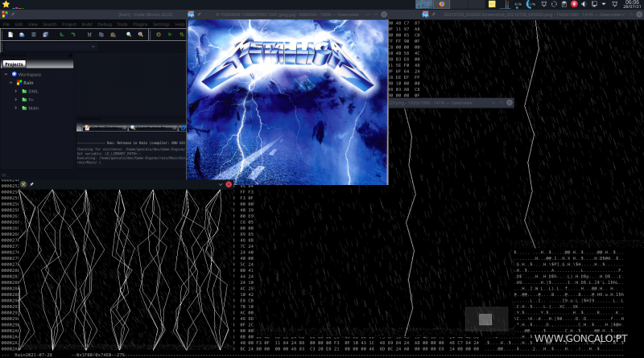
Task: Click the Find magnifier icon in Code::Blocks
Action: point(129,35)
